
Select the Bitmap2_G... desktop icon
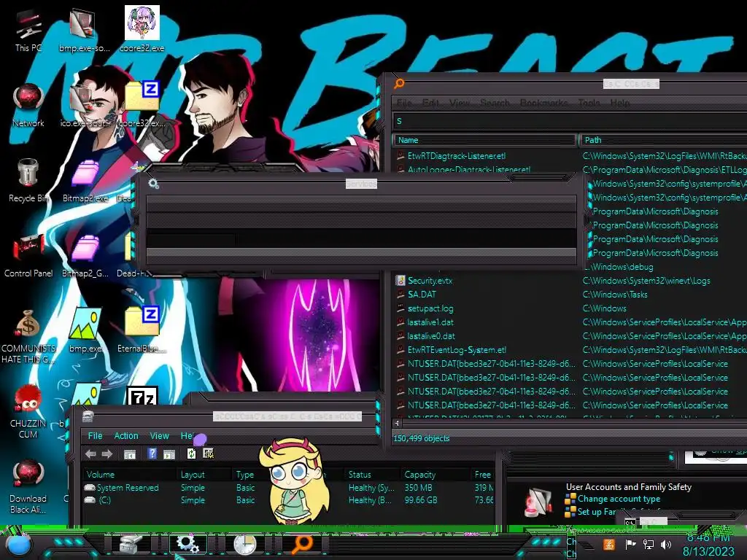[85, 254]
